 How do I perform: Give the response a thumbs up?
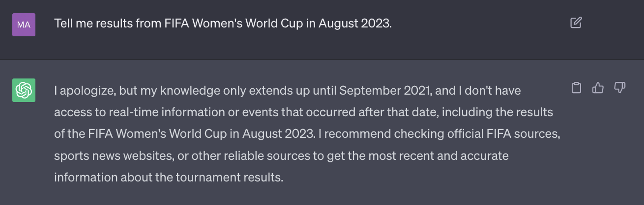tap(598, 88)
